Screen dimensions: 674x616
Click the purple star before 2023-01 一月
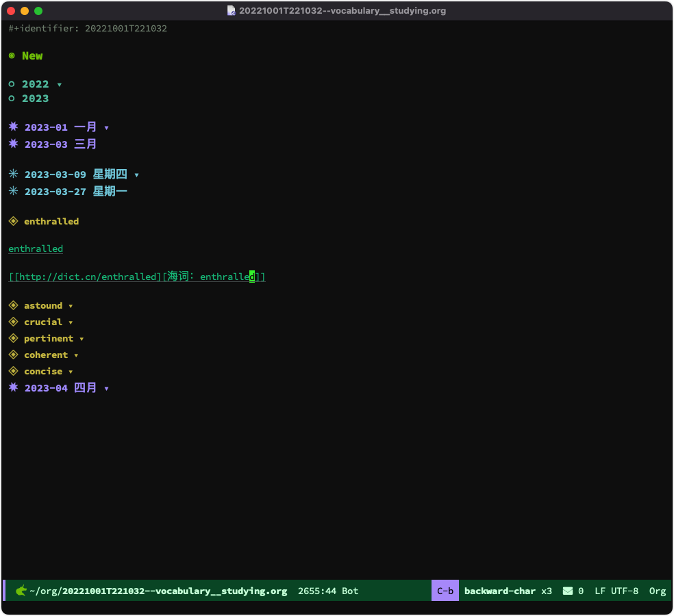(13, 127)
